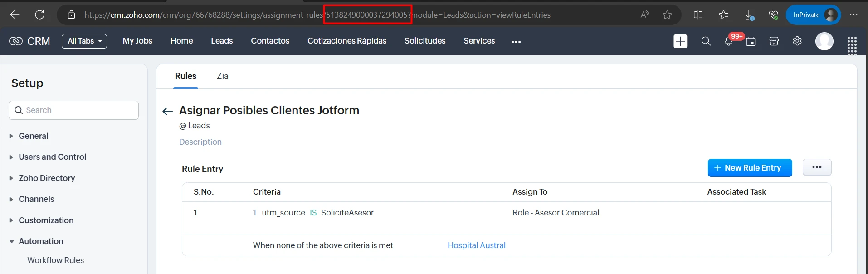This screenshot has height=274, width=868.
Task: Open the All Tabs dropdown
Action: click(84, 41)
